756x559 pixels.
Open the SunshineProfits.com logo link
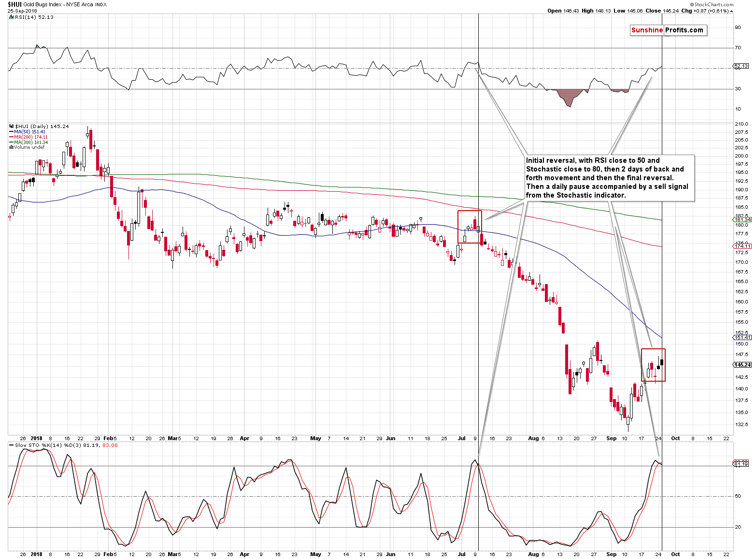[667, 30]
